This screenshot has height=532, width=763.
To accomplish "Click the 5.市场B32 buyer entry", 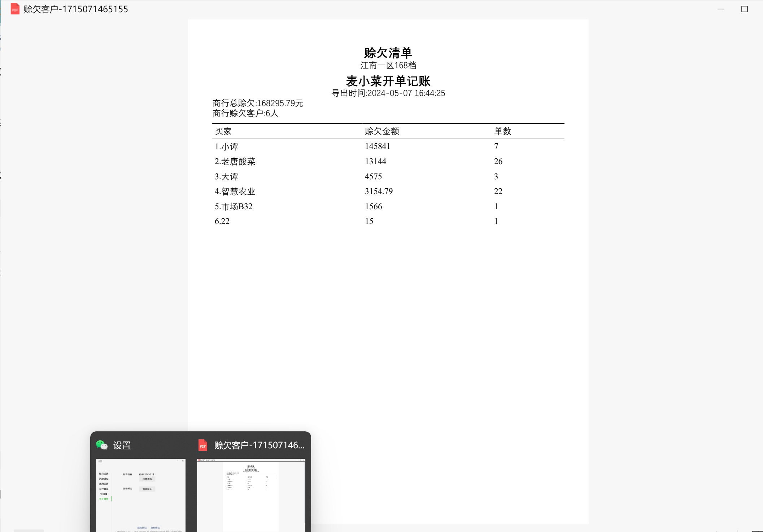I will (x=234, y=207).
